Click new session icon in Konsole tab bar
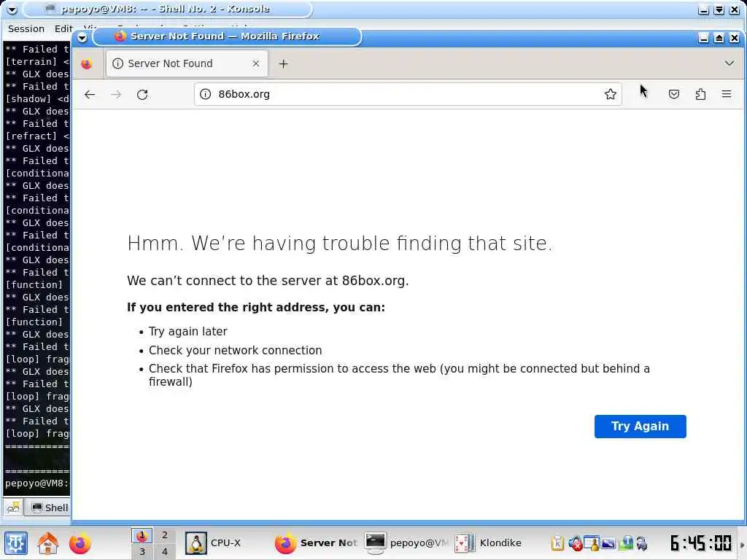747x560 pixels. 13,507
